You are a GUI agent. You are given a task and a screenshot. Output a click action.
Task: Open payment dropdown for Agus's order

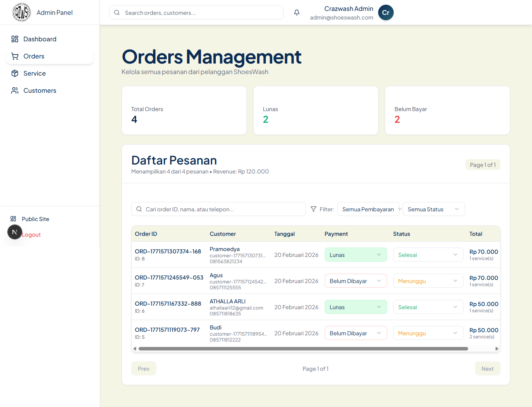click(x=356, y=281)
